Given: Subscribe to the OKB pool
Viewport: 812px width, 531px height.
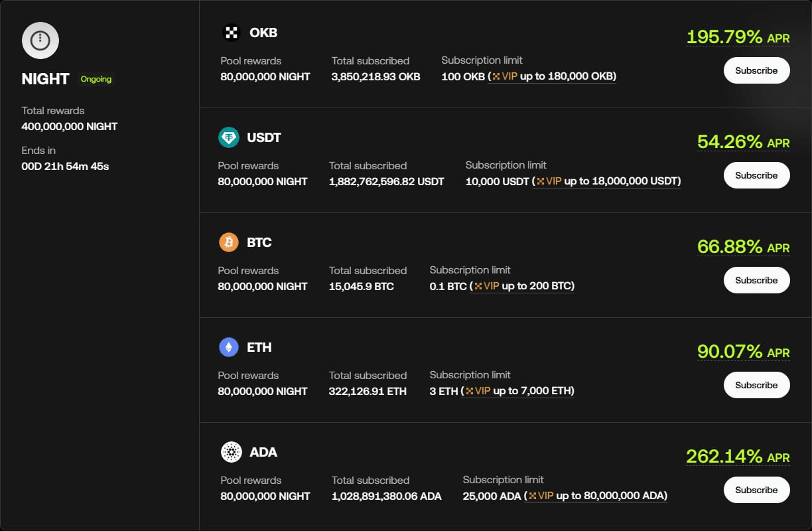Looking at the screenshot, I should [x=756, y=70].
